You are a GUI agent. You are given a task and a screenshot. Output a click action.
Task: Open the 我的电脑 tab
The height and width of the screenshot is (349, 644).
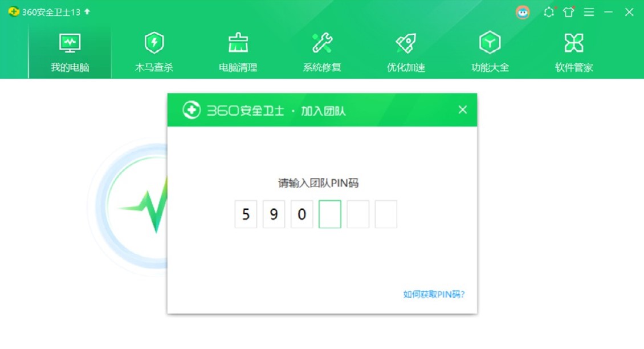click(70, 52)
